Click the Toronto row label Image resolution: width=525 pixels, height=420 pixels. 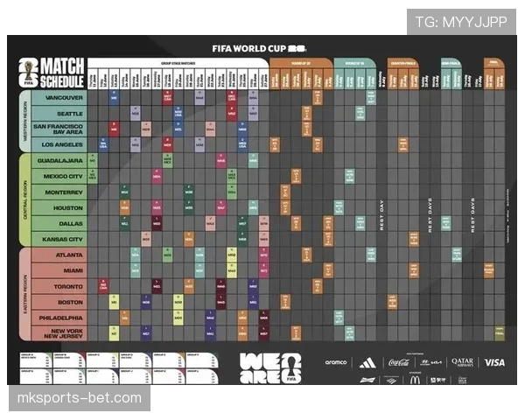59,286
